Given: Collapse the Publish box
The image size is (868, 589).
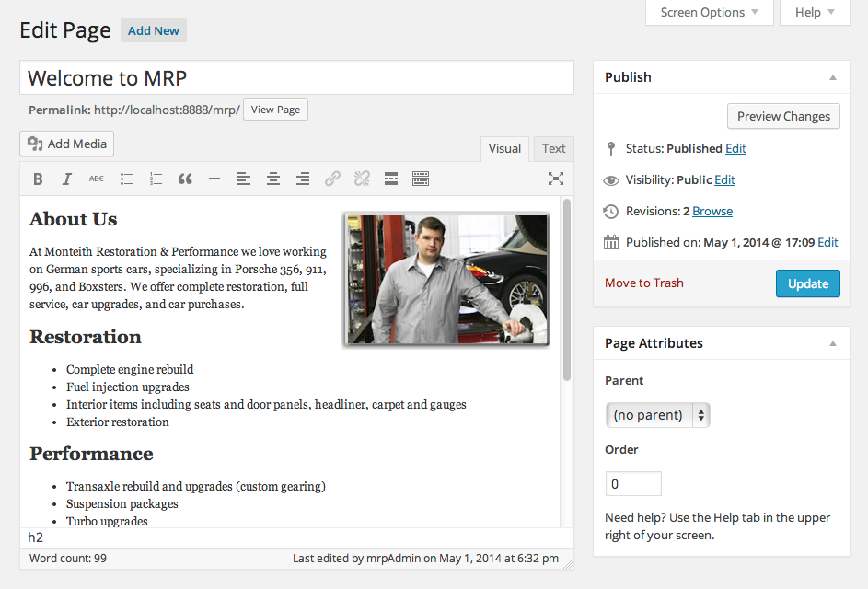Looking at the screenshot, I should click(x=833, y=78).
